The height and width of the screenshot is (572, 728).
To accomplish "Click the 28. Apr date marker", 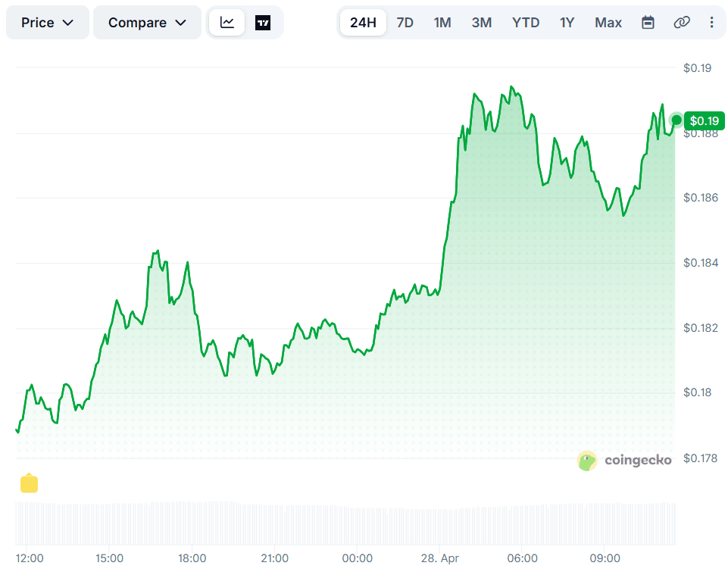I will [439, 558].
